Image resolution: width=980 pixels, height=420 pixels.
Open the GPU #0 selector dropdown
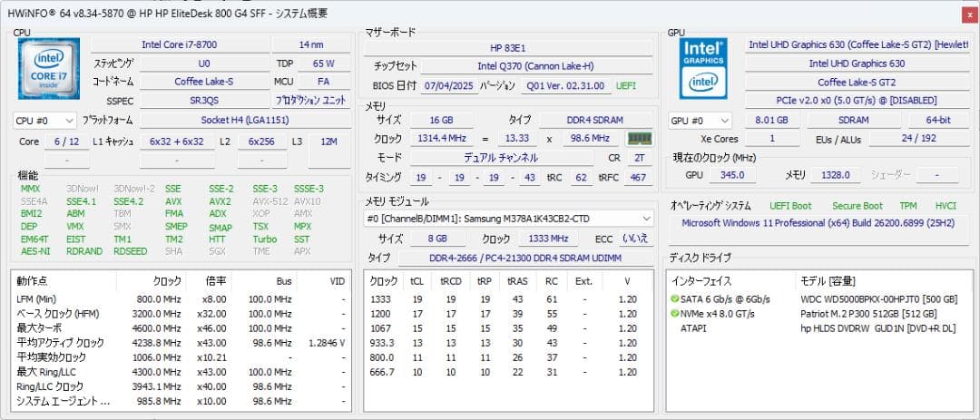(x=700, y=121)
